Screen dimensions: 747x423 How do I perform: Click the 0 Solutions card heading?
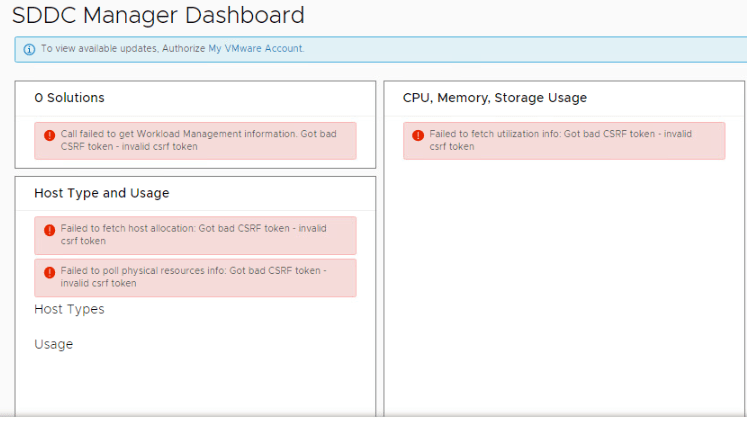click(69, 98)
